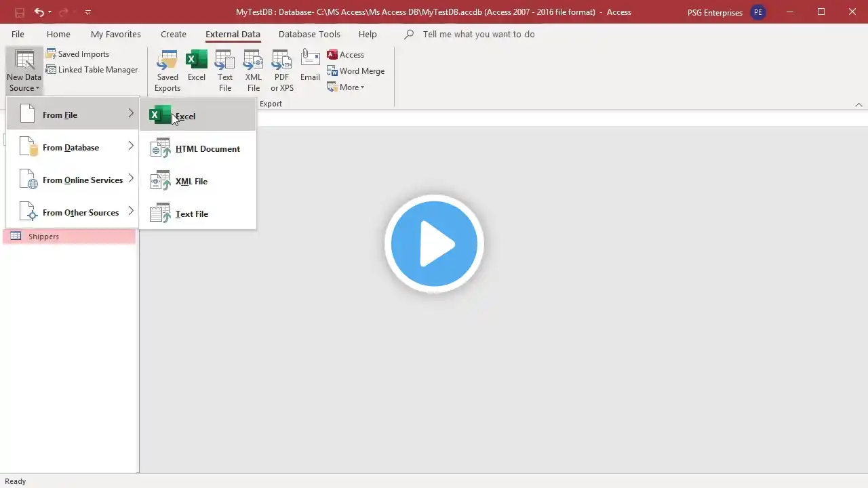Screen dimensions: 868x488
Task: Expand the More export options dropdown
Action: click(346, 87)
